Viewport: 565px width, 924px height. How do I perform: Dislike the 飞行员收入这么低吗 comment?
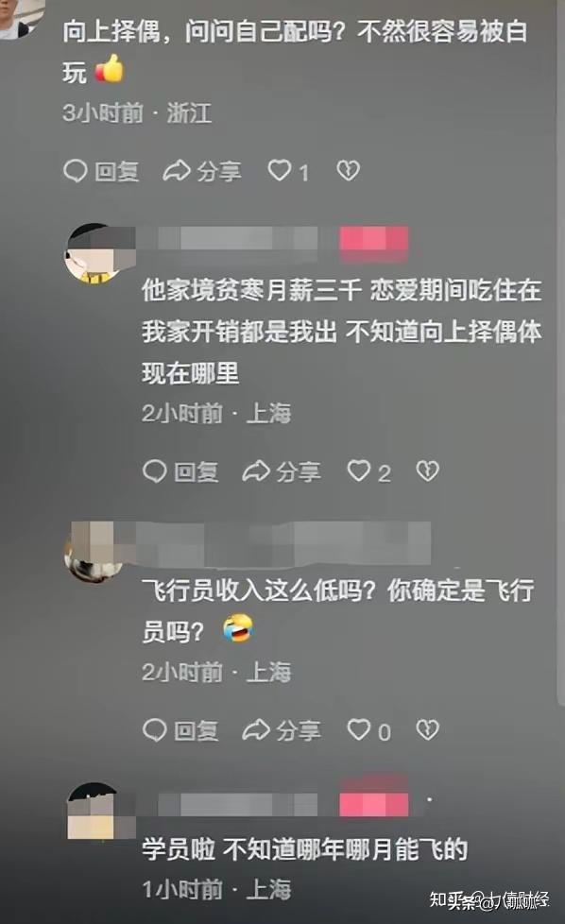(428, 730)
